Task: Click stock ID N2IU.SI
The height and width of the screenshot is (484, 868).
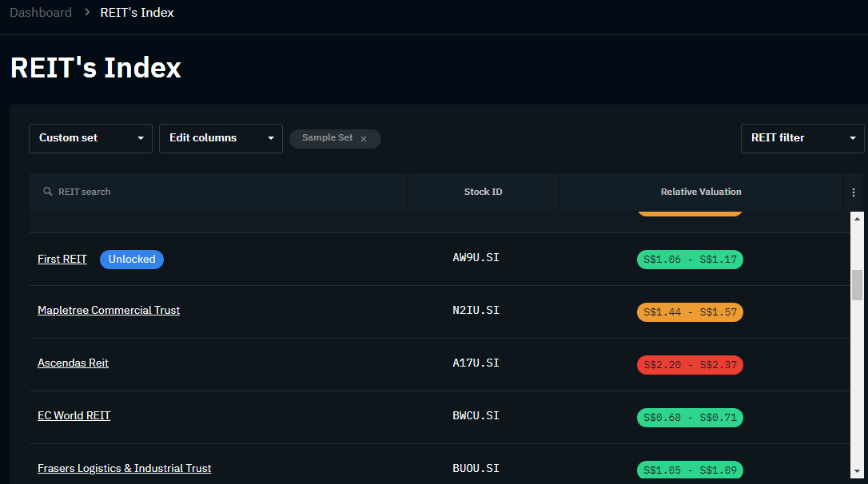Action: (476, 311)
